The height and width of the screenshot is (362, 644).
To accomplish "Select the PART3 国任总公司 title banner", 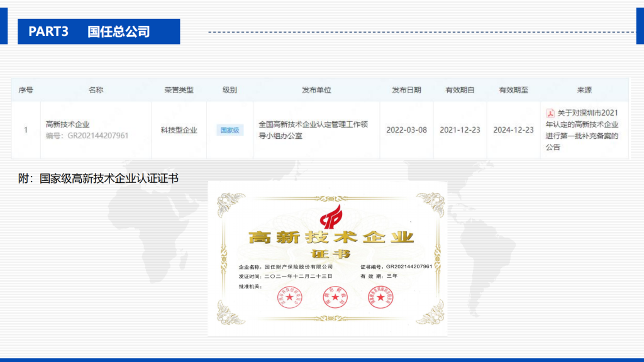I will tap(99, 31).
